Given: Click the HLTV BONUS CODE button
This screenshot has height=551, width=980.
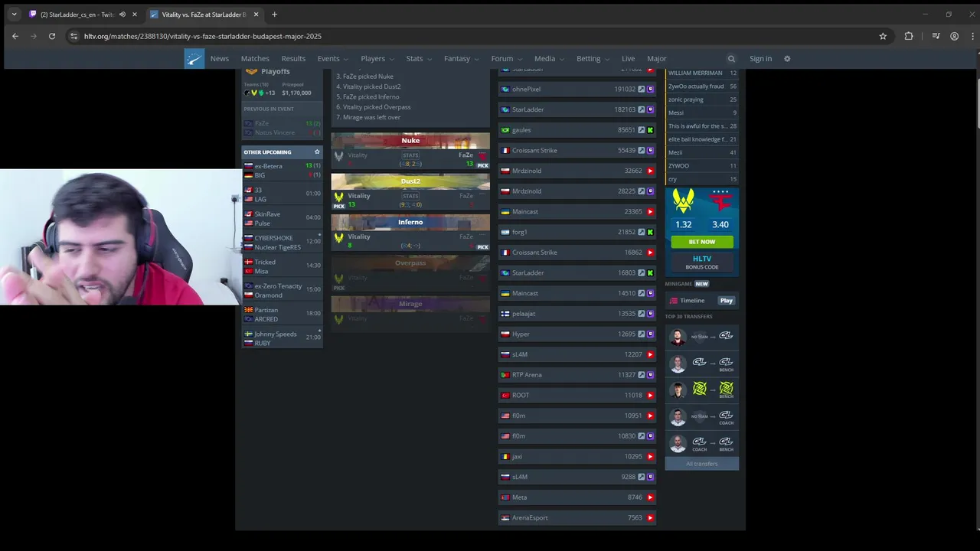Looking at the screenshot, I should pos(702,262).
